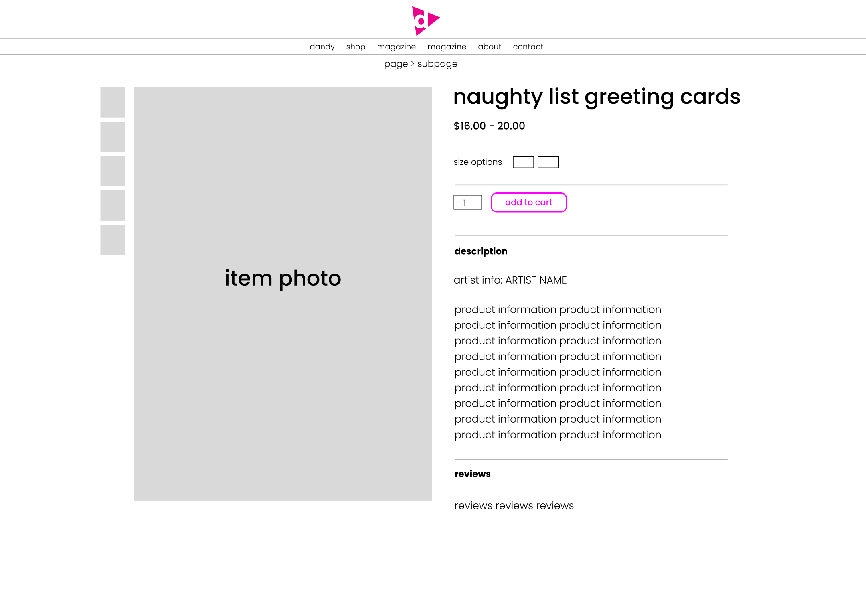Select the third product thumbnail
Image resolution: width=866 pixels, height=616 pixels.
tap(112, 171)
